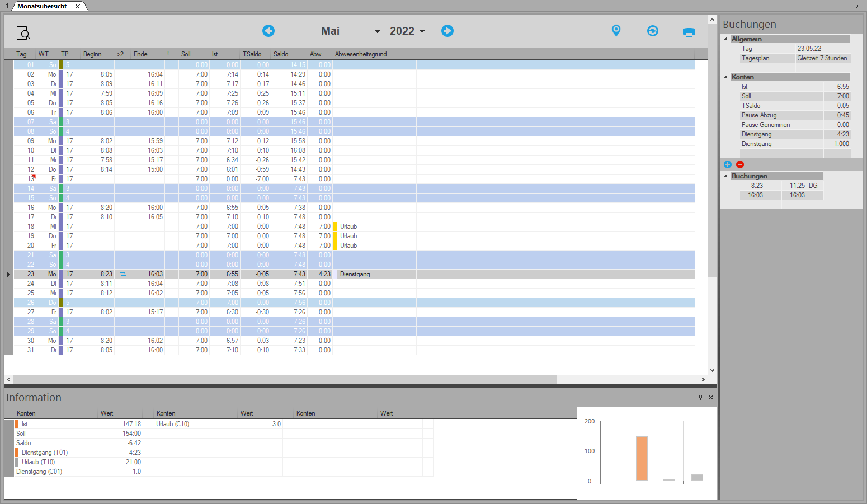The image size is (867, 504).
Task: Remove booking with red minus icon
Action: coord(740,164)
